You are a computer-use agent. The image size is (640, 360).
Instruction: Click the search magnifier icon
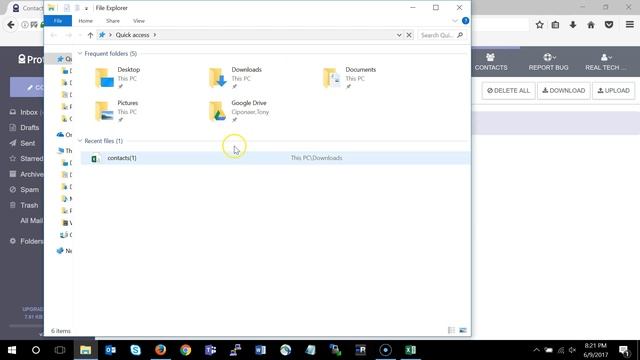[460, 35]
